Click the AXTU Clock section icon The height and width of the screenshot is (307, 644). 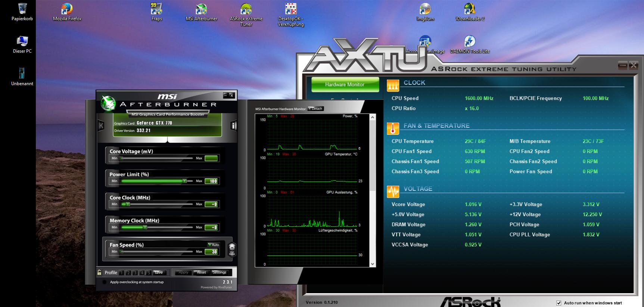pyautogui.click(x=393, y=86)
